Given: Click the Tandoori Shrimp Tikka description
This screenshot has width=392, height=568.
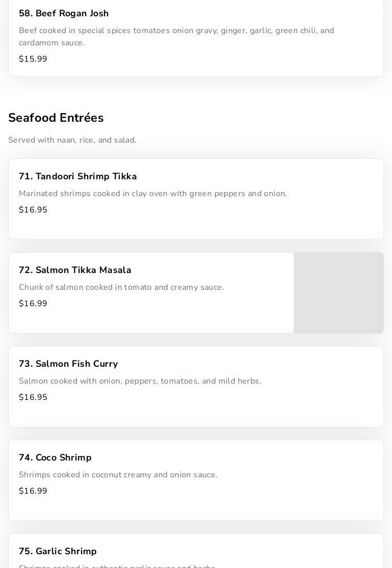Looking at the screenshot, I should pyautogui.click(x=153, y=194).
